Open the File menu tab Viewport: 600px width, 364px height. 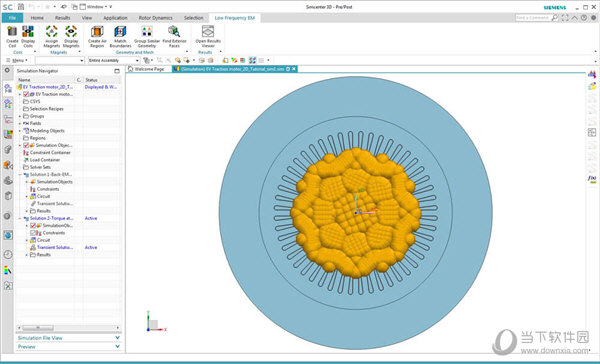(12, 18)
